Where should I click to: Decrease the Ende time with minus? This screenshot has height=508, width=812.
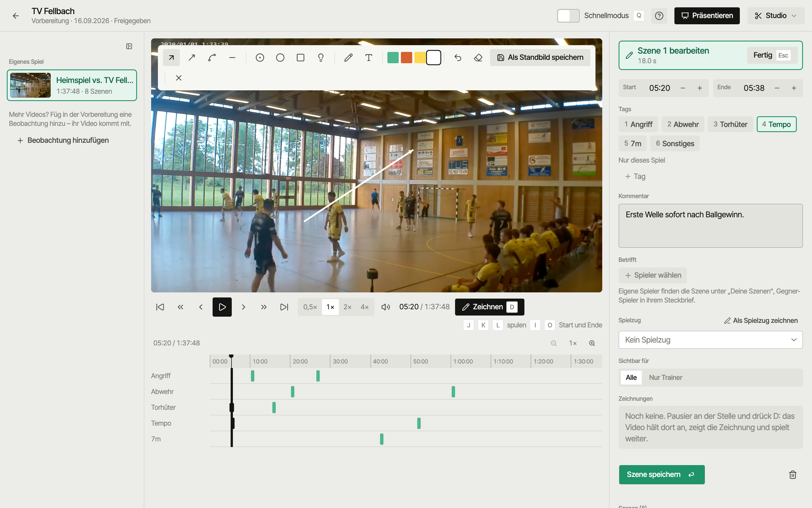tap(777, 88)
